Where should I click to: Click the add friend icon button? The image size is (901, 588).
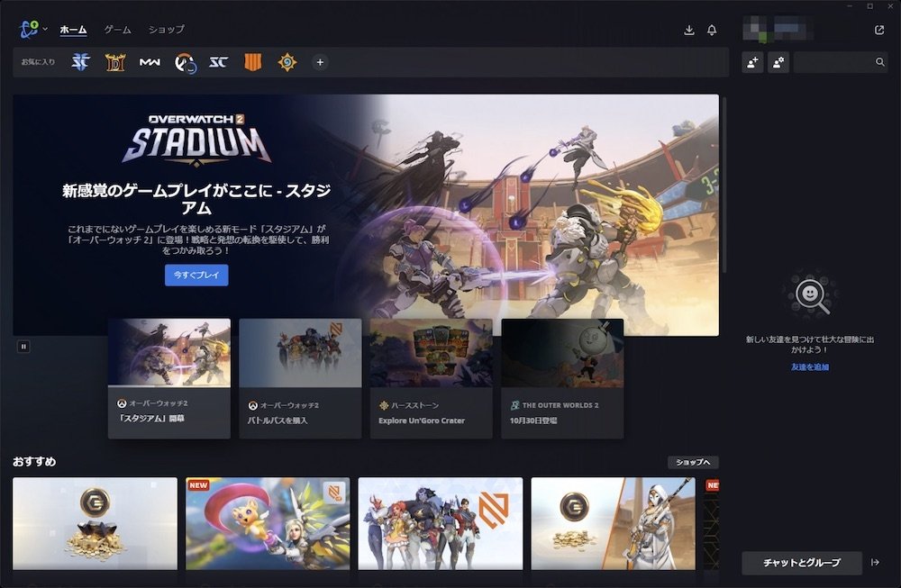coord(752,62)
